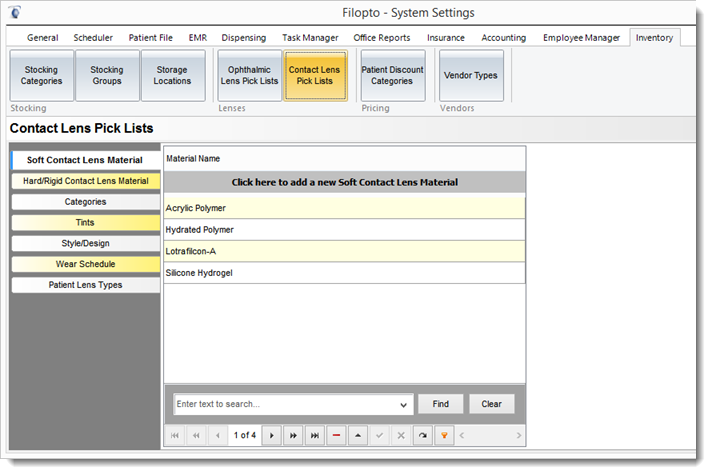Viewport: 711px width, 474px height.
Task: Open the Categories pick list
Action: (86, 202)
